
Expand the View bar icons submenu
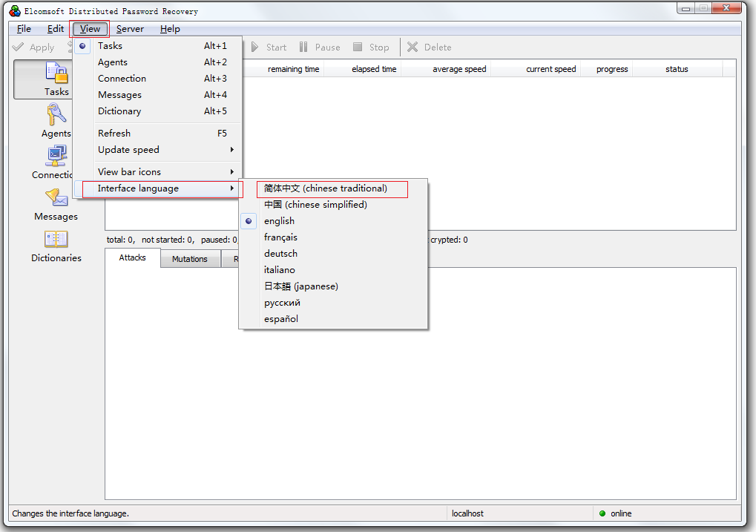pos(157,172)
